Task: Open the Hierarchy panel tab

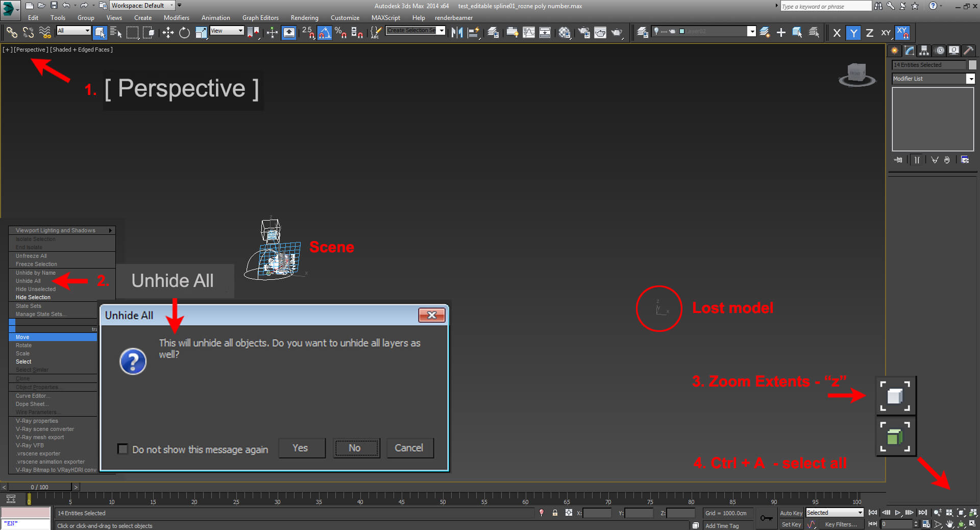Action: (924, 51)
